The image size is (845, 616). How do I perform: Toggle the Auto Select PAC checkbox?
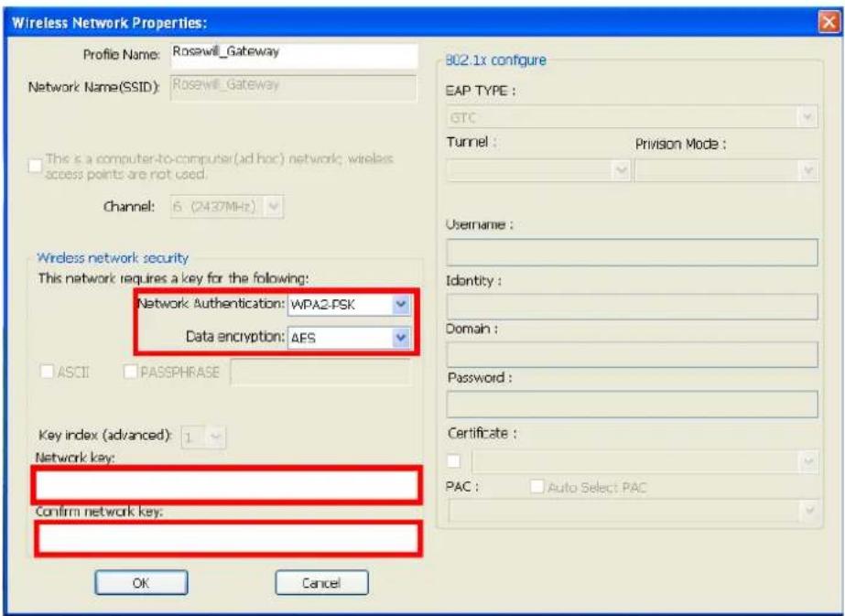(536, 487)
